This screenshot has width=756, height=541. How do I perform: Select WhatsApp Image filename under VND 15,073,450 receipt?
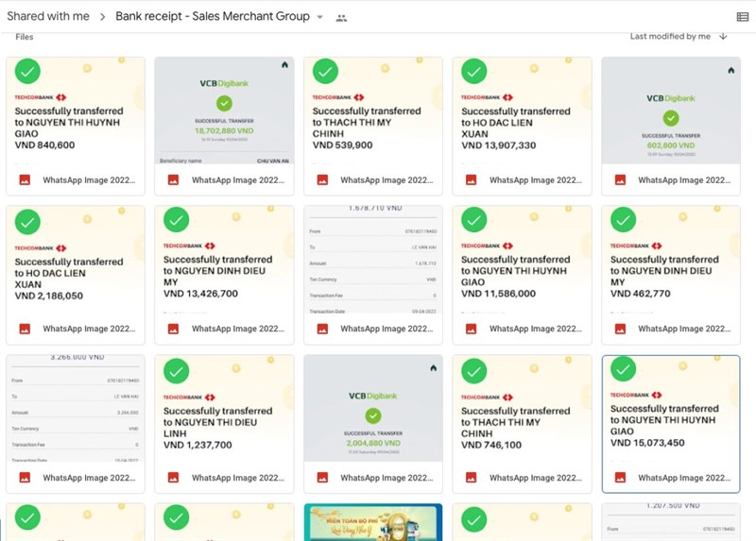(684, 478)
